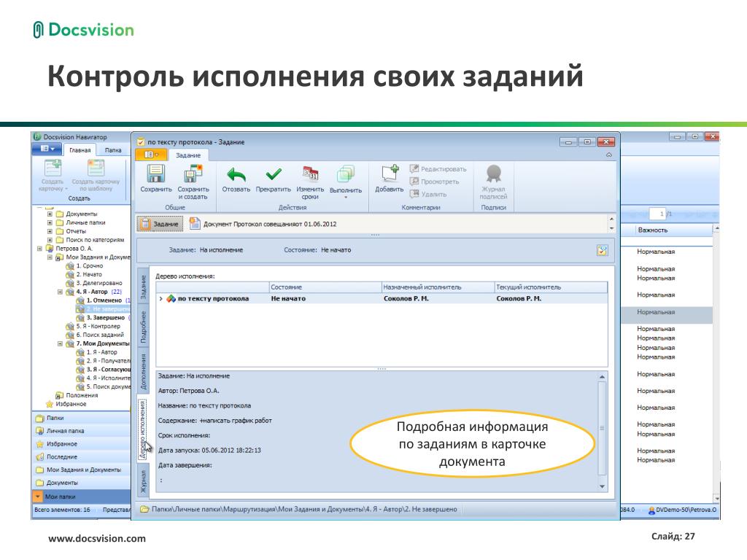
Task: Click the Состояние column header
Action: point(326,287)
